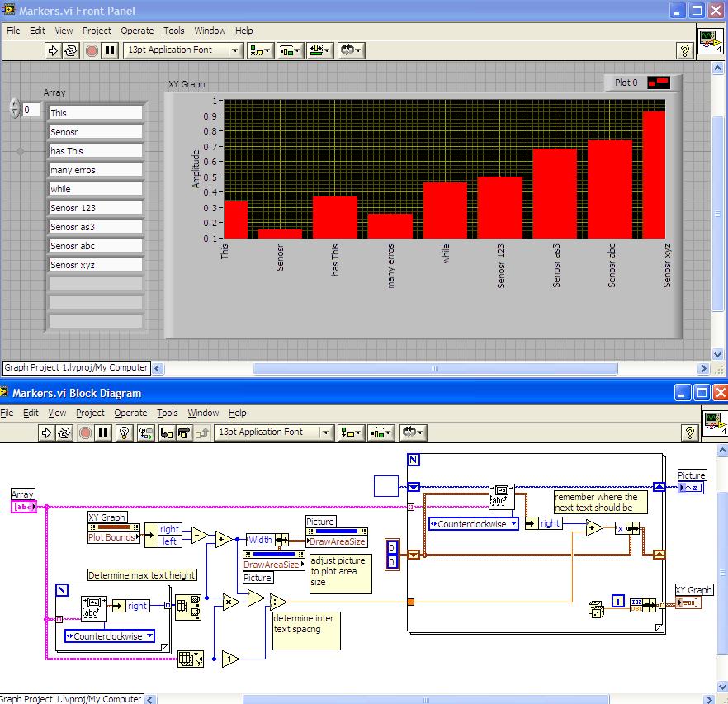Toggle Retain Wire Values button

(146, 432)
